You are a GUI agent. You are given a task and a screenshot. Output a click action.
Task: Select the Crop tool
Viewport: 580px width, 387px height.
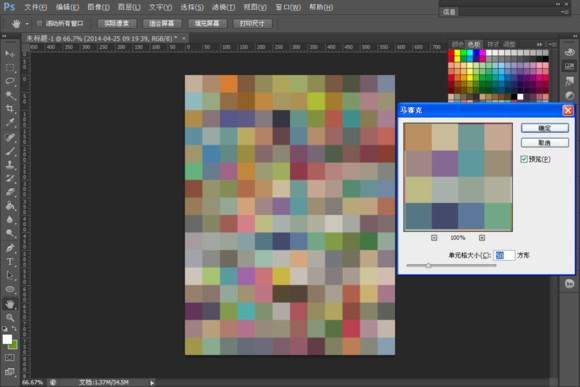(10, 108)
